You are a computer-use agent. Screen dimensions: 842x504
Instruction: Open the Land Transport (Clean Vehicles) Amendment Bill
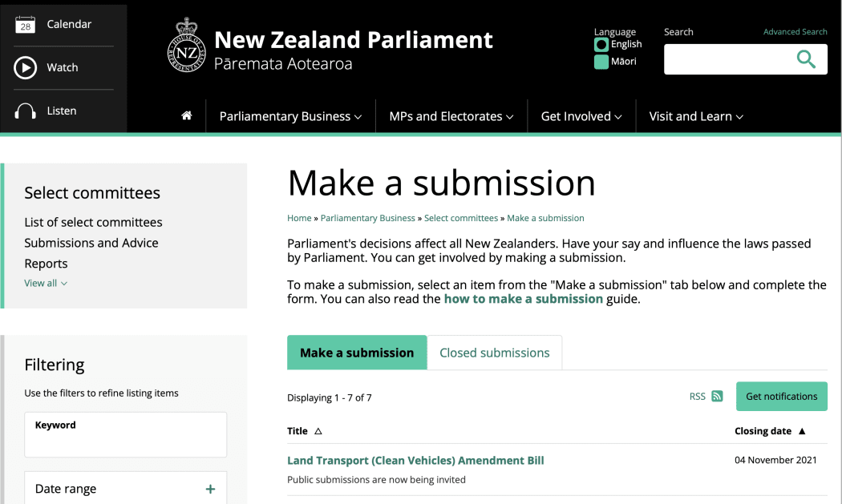tap(415, 460)
